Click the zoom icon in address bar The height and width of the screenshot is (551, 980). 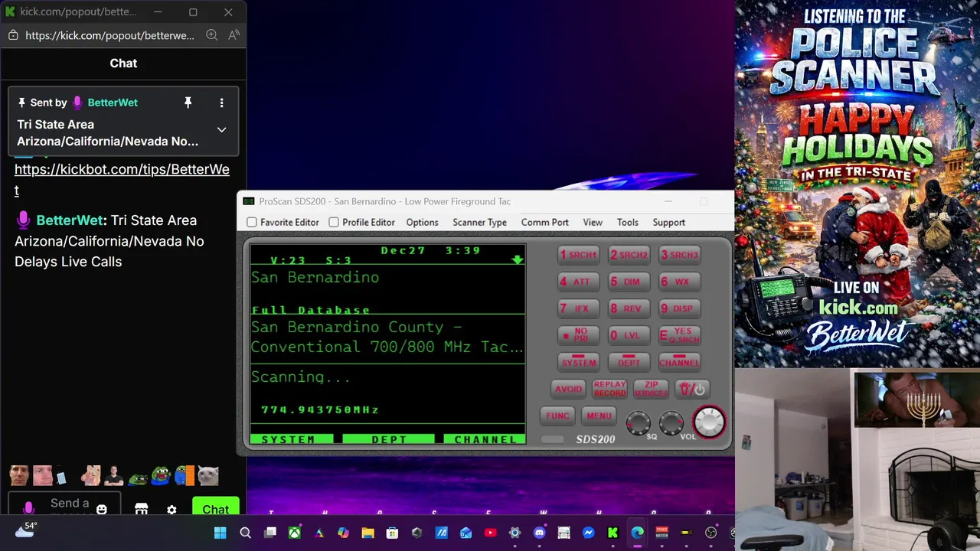[x=212, y=35]
